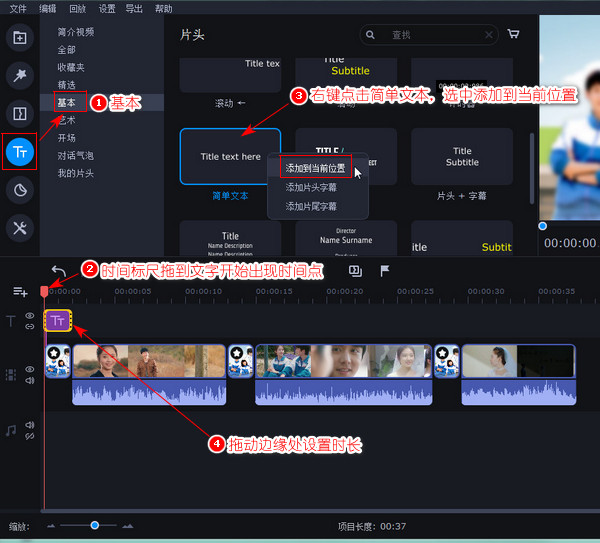Select the 滚动 title thumbnail
The height and width of the screenshot is (543, 600).
point(230,75)
